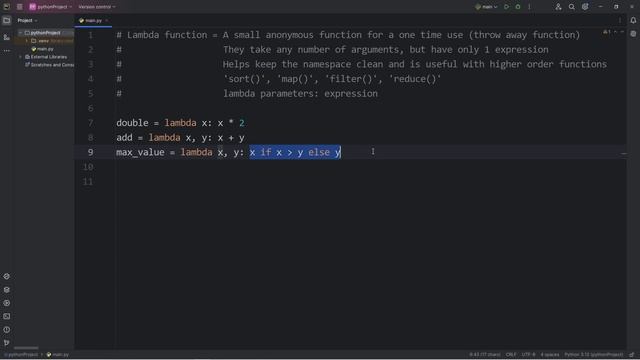Click line number 1 in gutter
640x360 pixels.
click(90, 35)
